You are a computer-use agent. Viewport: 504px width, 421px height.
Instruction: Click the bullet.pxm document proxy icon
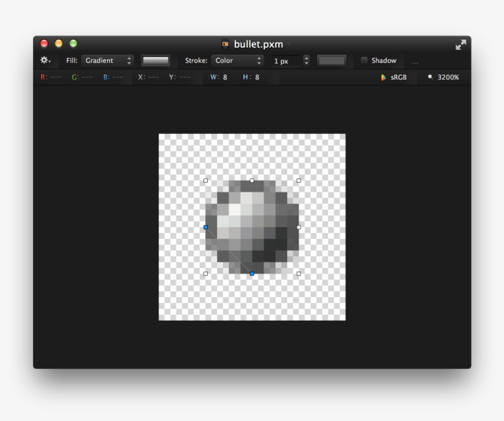[x=225, y=44]
